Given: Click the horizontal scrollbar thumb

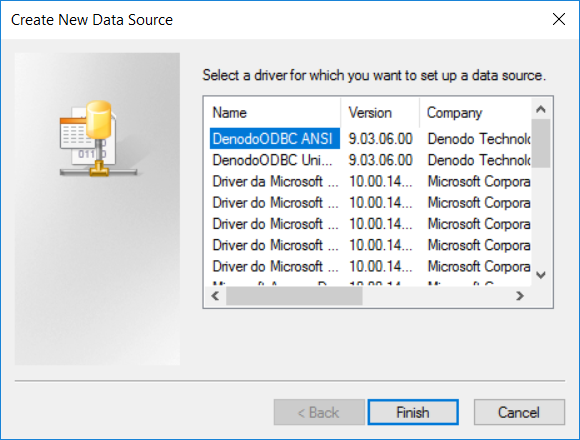Looking at the screenshot, I should pos(294,296).
